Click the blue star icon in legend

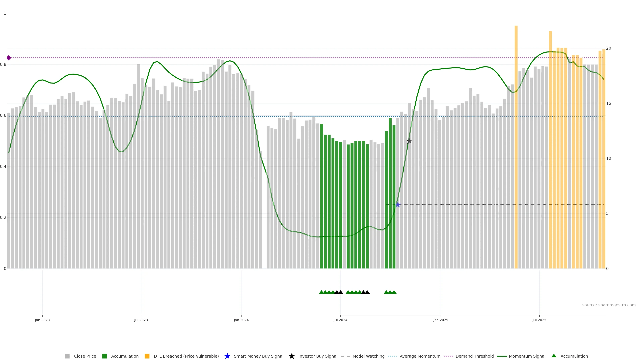227,356
